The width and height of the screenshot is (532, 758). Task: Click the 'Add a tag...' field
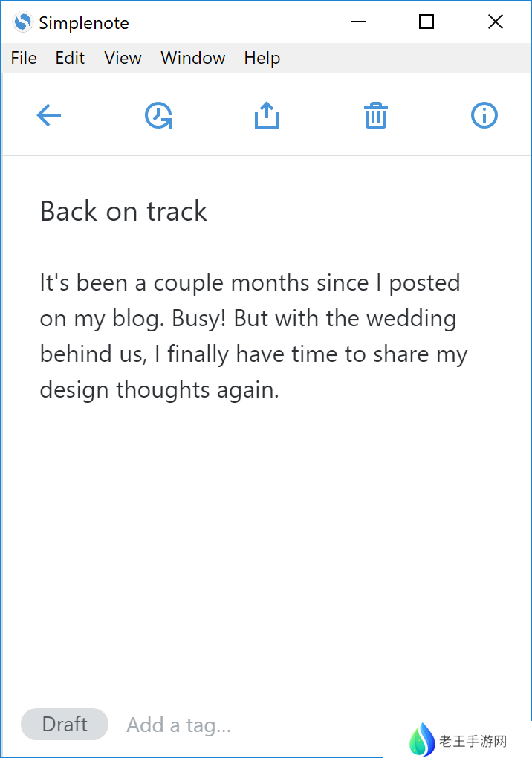coord(178,725)
